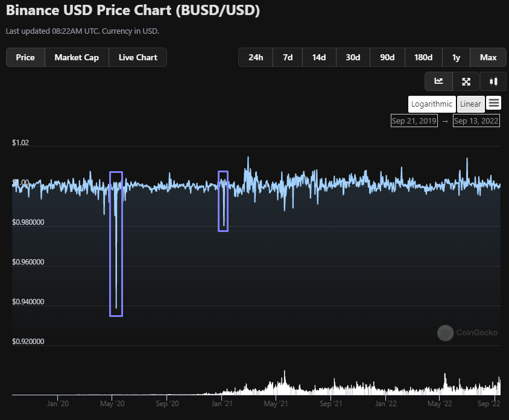Show the 1y time range

tap(456, 57)
